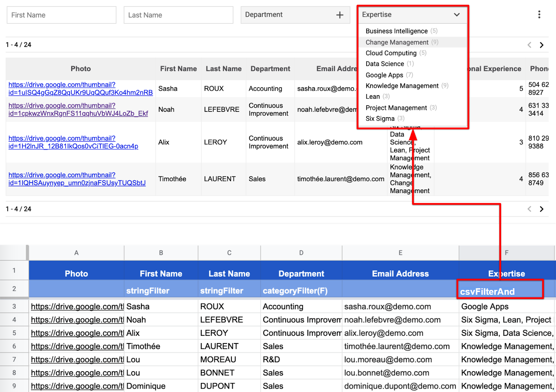Image resolution: width=556 pixels, height=392 pixels.
Task: Click the R&D department cell
Action: click(x=301, y=360)
